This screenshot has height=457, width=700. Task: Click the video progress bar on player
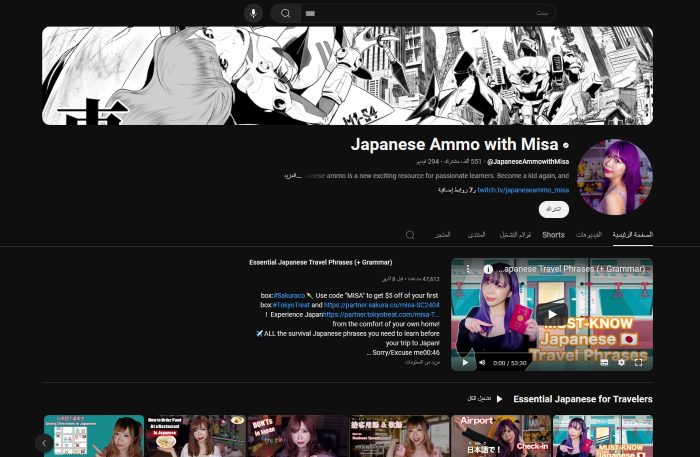[x=551, y=353]
